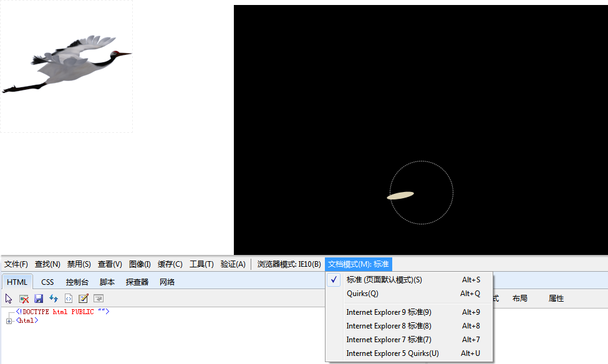The width and height of the screenshot is (608, 364).
Task: Switch to the 探查器 tab
Action: coord(137,282)
